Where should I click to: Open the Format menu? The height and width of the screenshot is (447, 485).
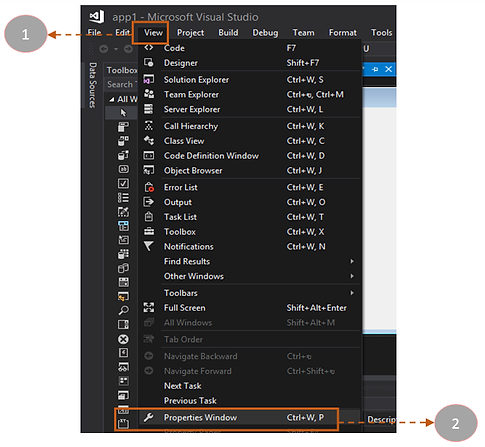pyautogui.click(x=343, y=33)
